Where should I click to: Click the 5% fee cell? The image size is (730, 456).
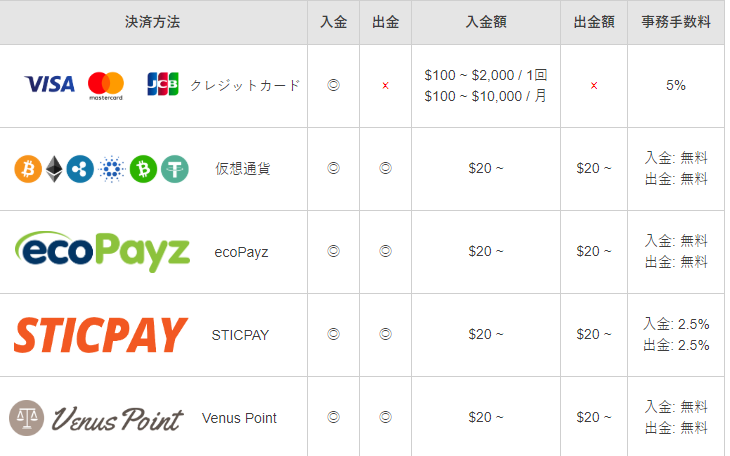click(x=676, y=85)
